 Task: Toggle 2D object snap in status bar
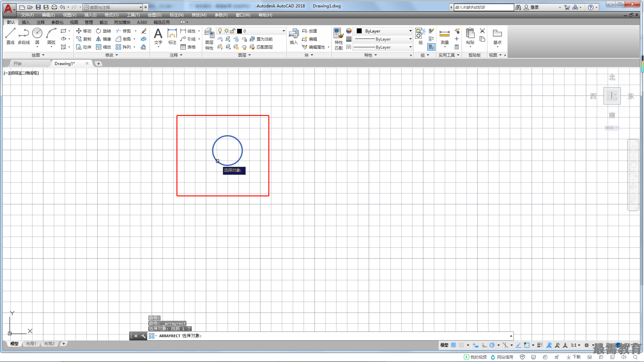tap(527, 345)
